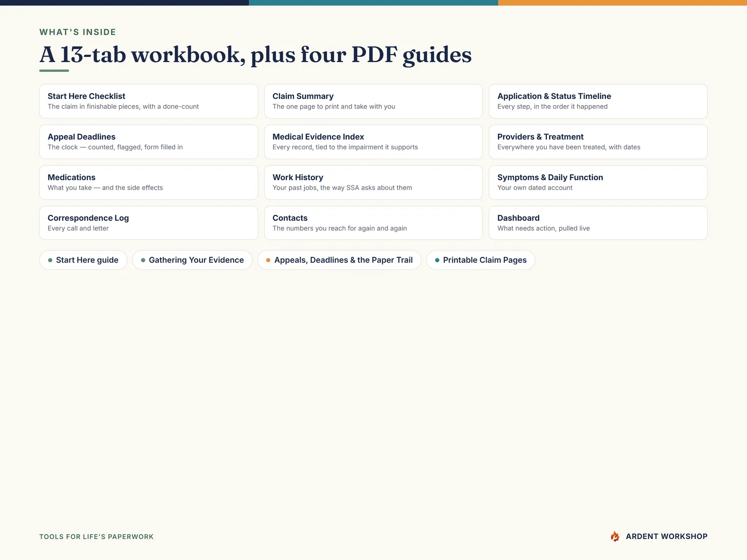Viewport: 747px width, 560px height.
Task: Click 'The one page to print and take with you'
Action: coord(334,106)
